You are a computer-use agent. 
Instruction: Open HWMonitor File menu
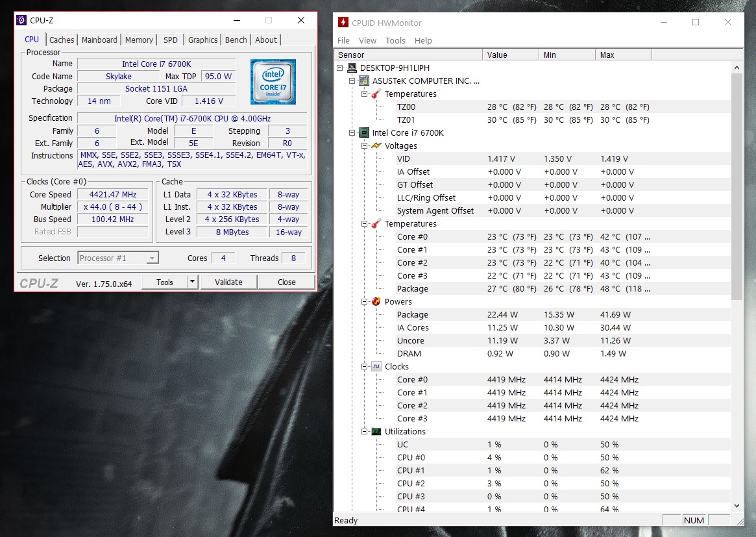tap(343, 40)
